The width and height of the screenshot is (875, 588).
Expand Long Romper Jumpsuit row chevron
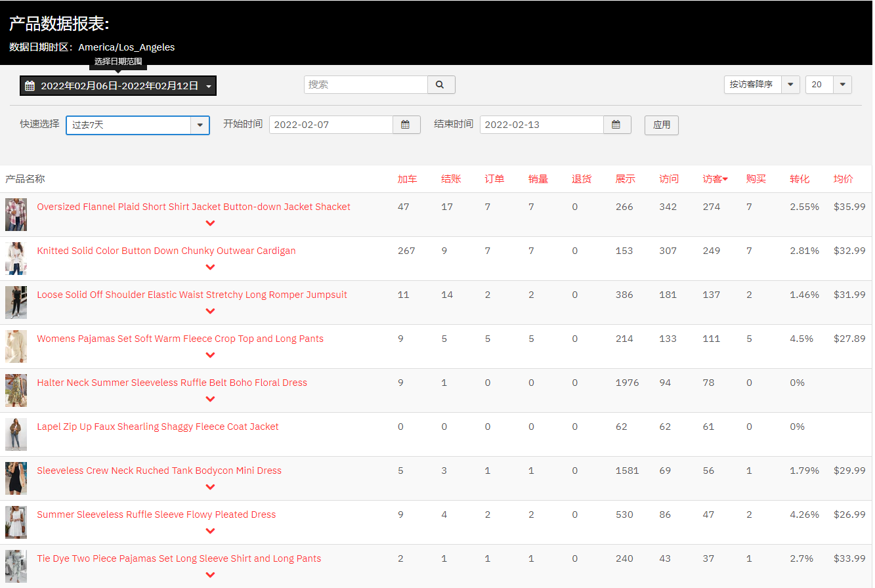pyautogui.click(x=210, y=311)
